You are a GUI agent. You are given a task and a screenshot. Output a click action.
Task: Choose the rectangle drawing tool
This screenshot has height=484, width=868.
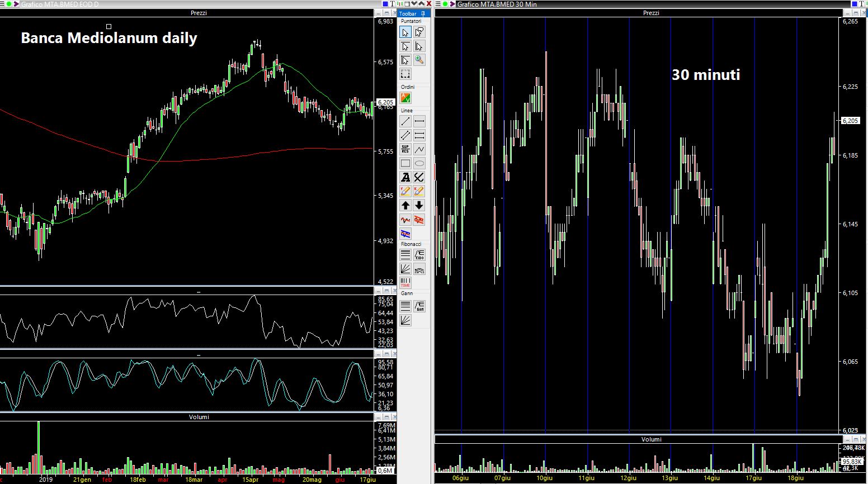tap(405, 163)
